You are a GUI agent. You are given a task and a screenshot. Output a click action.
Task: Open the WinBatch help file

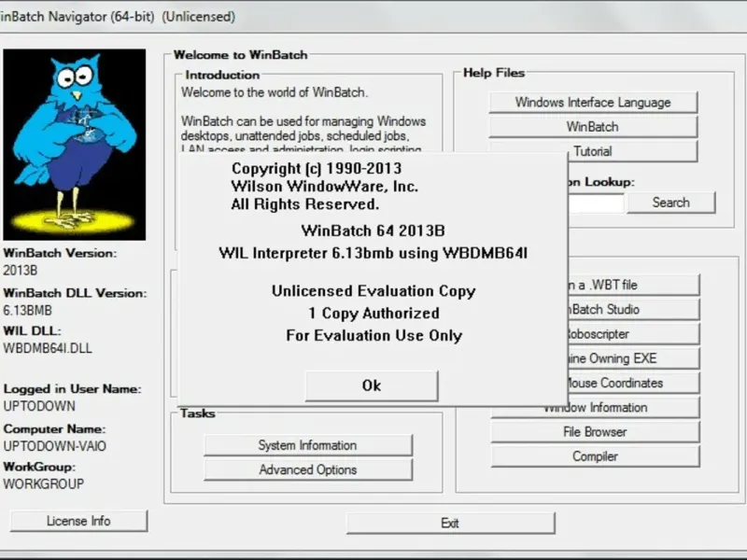(593, 127)
